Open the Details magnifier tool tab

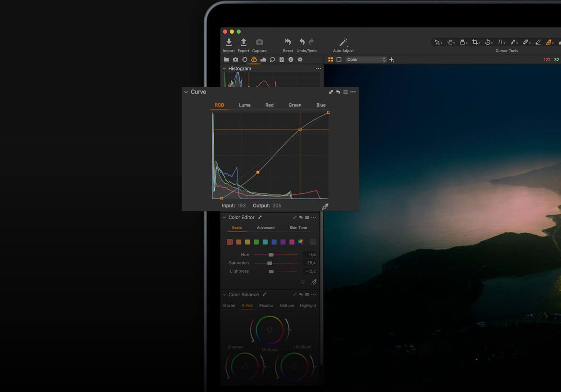point(272,59)
